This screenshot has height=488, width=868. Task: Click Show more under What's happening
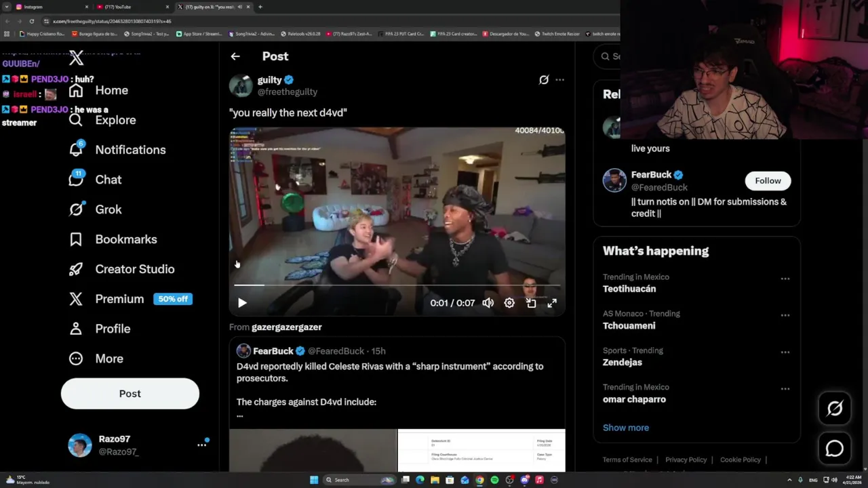tap(626, 428)
